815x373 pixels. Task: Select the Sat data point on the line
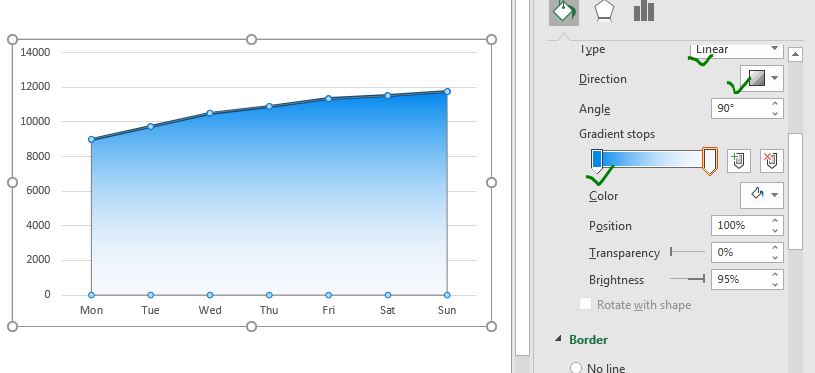point(388,95)
